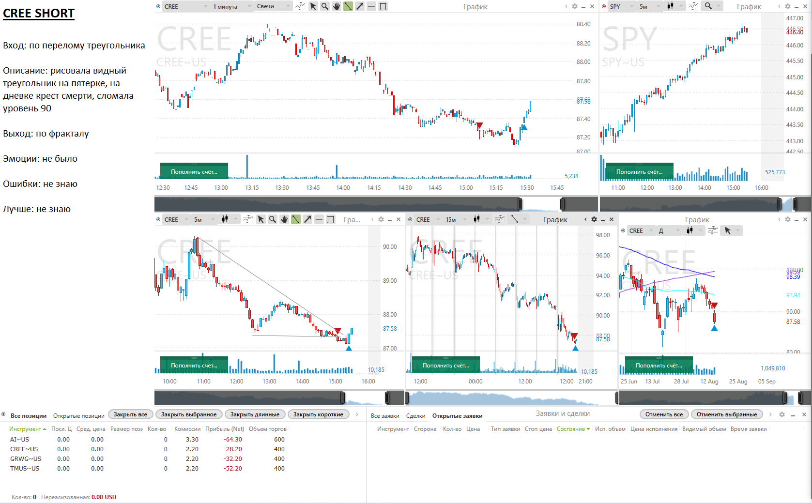Switch to the 'Сделки' tab
This screenshot has height=504, width=812.
415,416
